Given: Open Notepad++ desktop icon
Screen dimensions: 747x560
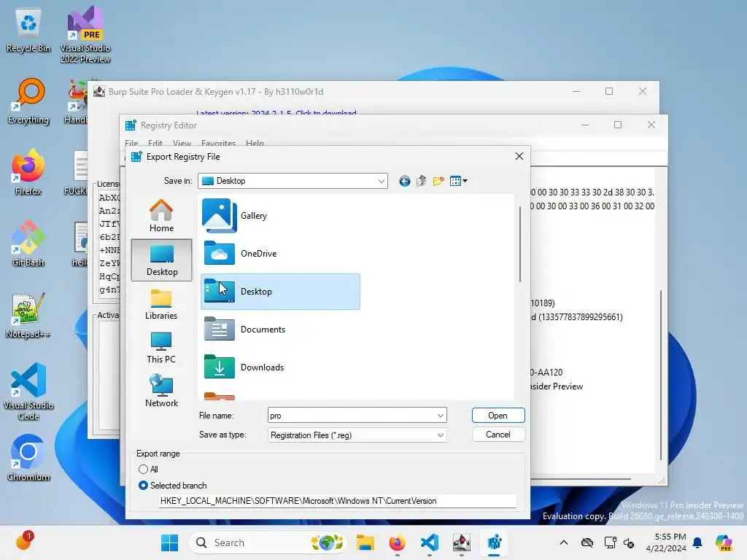Looking at the screenshot, I should point(28,316).
